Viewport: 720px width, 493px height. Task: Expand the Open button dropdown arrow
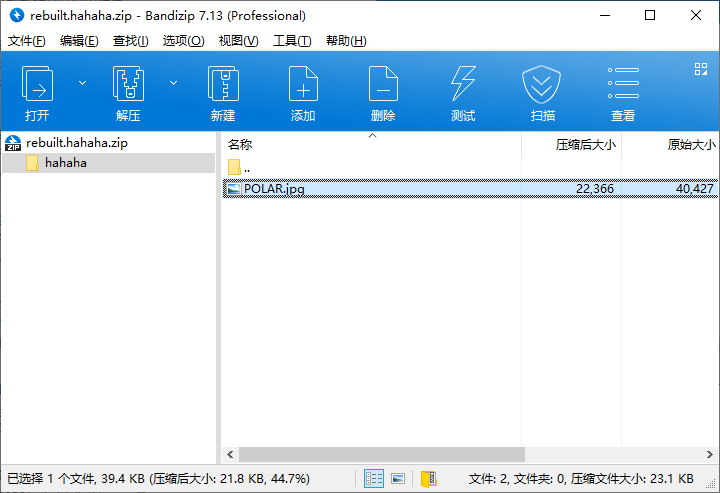pyautogui.click(x=82, y=83)
